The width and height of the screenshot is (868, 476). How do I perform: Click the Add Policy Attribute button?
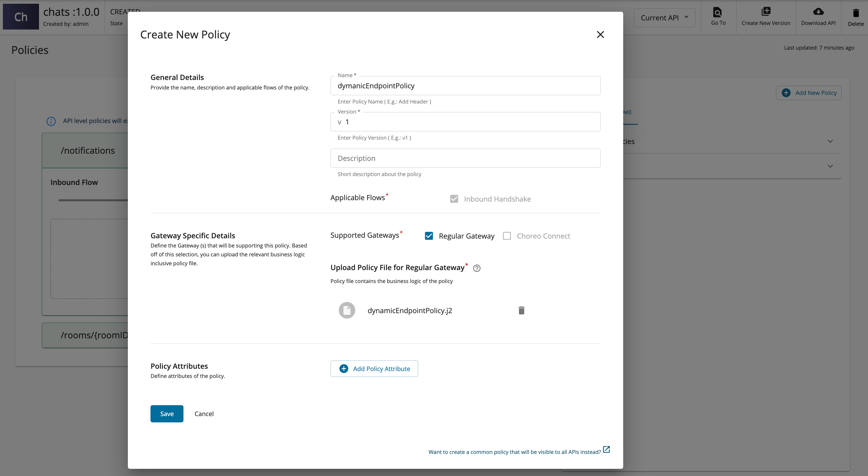[374, 368]
